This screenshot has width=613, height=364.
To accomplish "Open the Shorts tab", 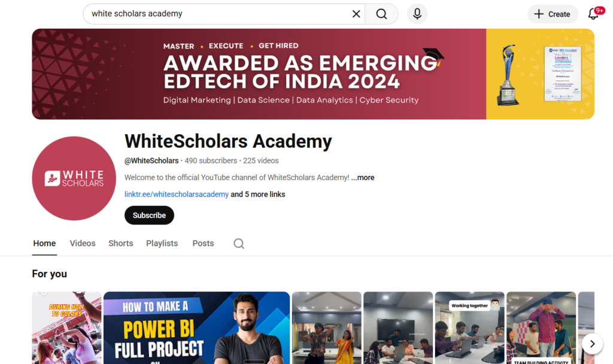I will pyautogui.click(x=121, y=243).
